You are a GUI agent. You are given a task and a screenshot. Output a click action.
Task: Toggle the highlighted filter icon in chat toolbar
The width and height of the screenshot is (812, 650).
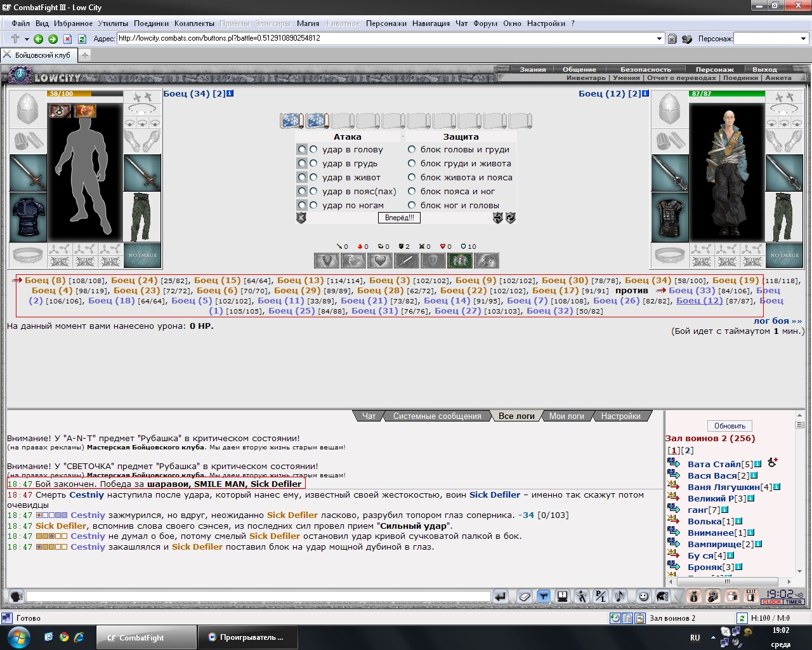(543, 597)
